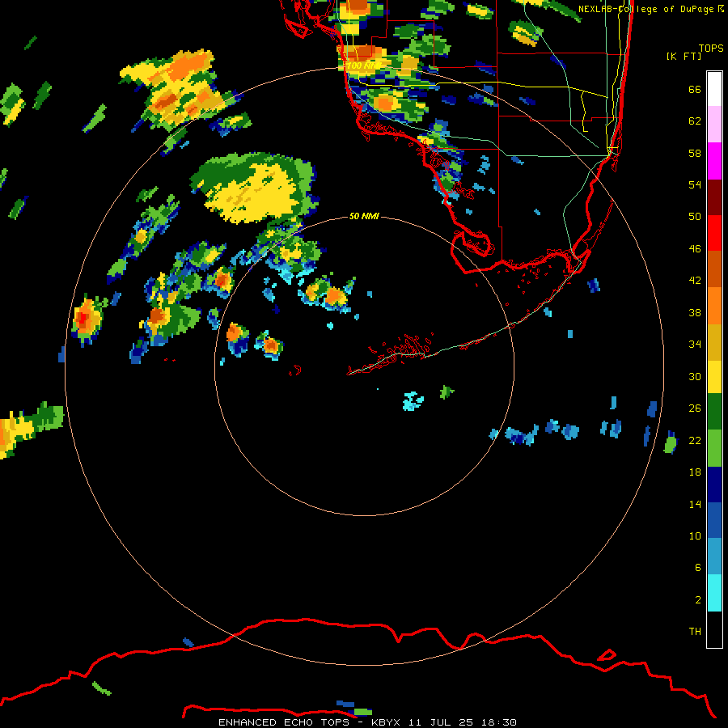Click the white swatch in tops legend
Viewport: 728px width, 728px height.
click(x=714, y=89)
